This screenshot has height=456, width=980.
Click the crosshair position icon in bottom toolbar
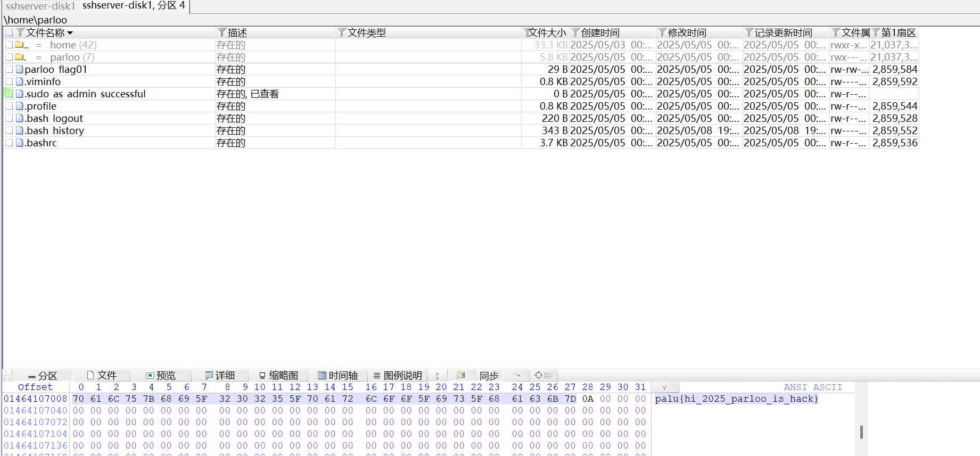(x=539, y=375)
